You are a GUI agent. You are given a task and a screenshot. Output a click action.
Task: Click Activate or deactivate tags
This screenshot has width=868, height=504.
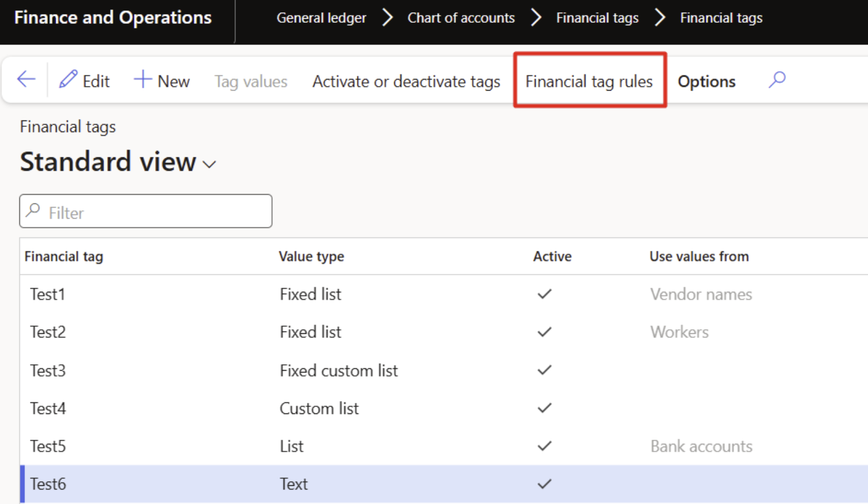pos(406,81)
